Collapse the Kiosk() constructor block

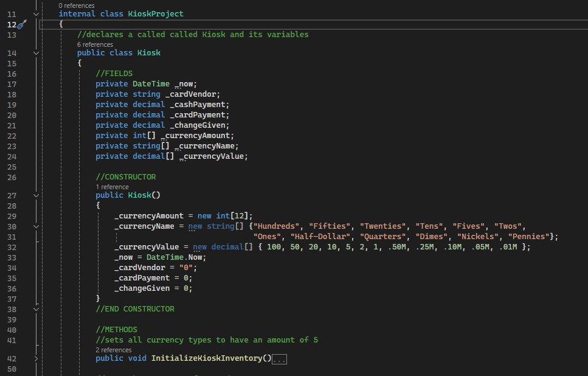[36, 196]
